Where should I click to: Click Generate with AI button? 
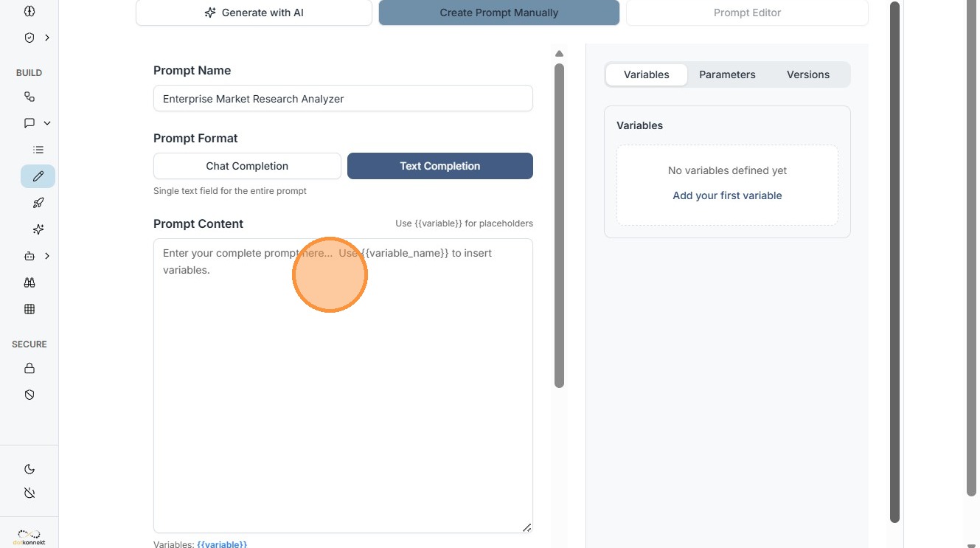(x=254, y=13)
